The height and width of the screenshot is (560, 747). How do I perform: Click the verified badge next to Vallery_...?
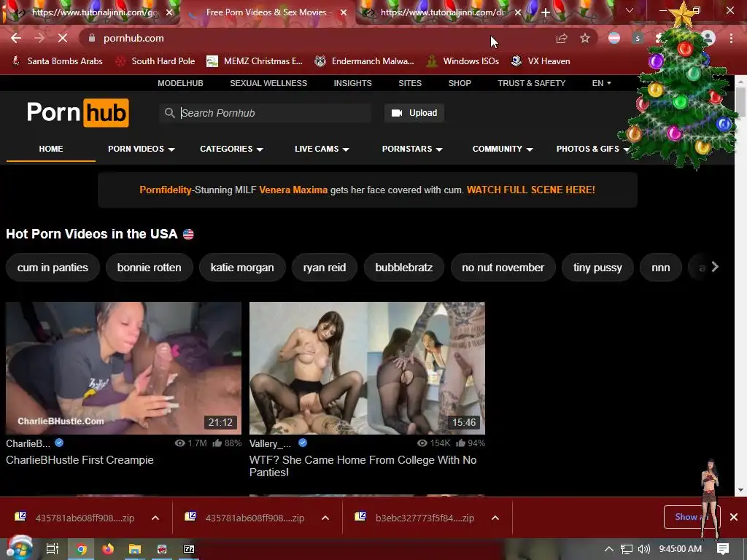tap(303, 443)
